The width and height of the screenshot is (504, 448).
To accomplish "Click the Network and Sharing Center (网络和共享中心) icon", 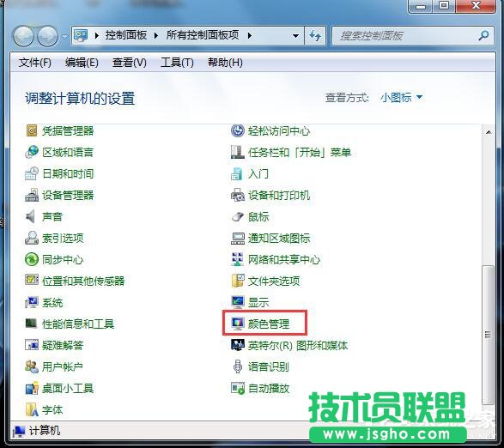I will tap(238, 259).
